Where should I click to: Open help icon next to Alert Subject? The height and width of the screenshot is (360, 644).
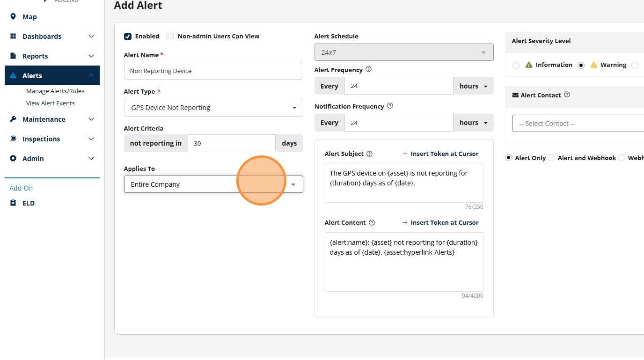369,154
